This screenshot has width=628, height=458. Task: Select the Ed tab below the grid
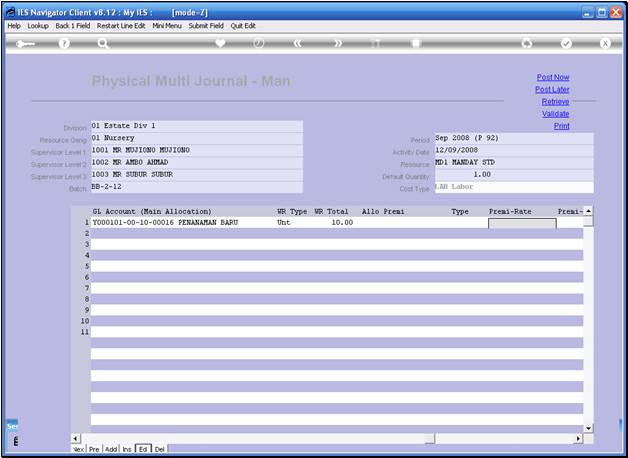(x=143, y=449)
